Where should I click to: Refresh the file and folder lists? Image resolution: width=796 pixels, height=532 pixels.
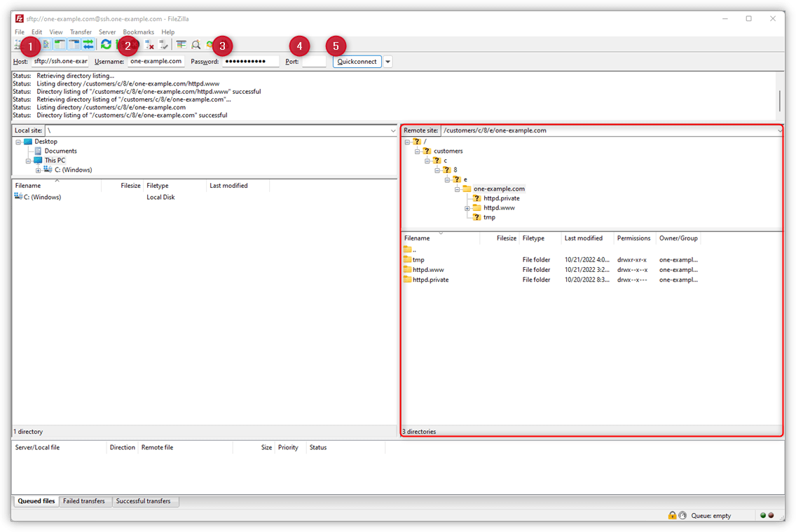click(106, 44)
